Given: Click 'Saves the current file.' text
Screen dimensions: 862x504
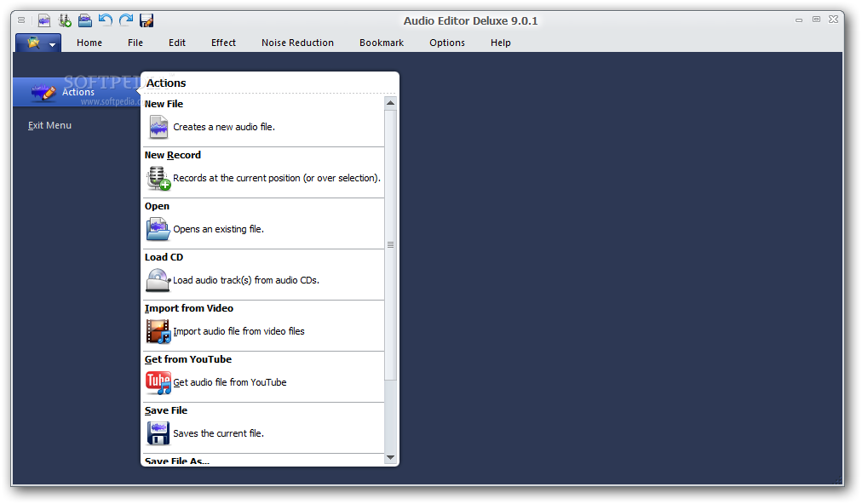Looking at the screenshot, I should pyautogui.click(x=218, y=433).
